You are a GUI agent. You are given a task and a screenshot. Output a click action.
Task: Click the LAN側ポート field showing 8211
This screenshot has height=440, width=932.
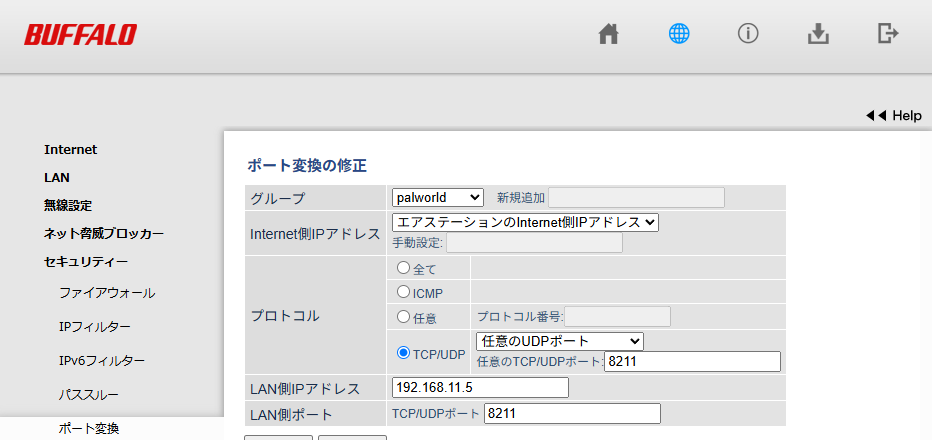pyautogui.click(x=572, y=413)
